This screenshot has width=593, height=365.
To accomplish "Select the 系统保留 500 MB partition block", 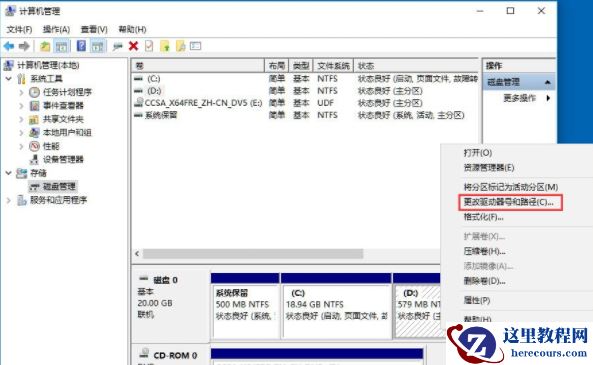I will [245, 306].
